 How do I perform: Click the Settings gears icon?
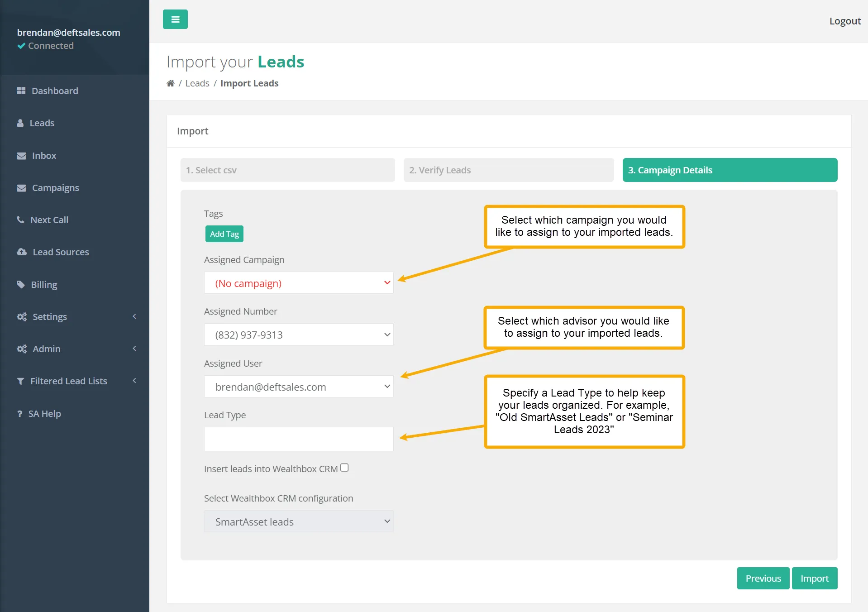click(x=22, y=317)
